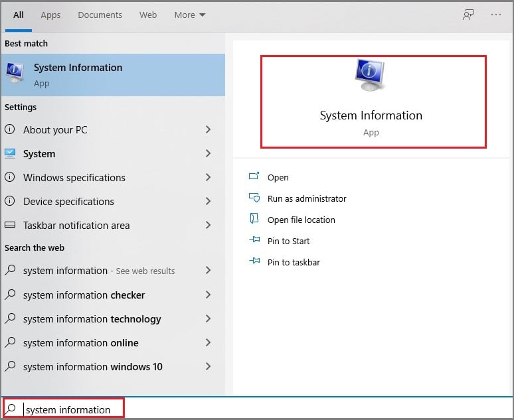Click magnifier icon beside system information technology
514x420 pixels.
10,318
